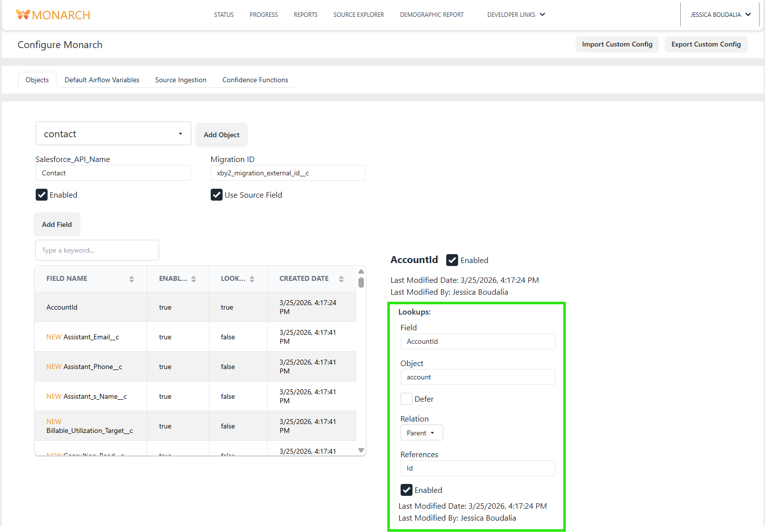Image resolution: width=765 pixels, height=532 pixels.
Task: Click the scrollbar down arrow on the table
Action: (361, 450)
